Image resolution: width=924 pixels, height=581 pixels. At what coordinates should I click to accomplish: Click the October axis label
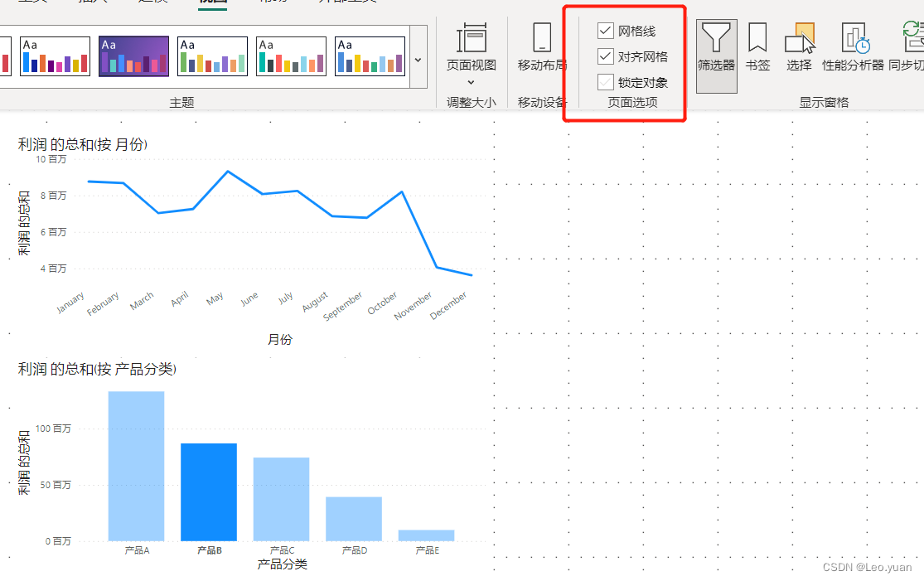click(x=383, y=303)
